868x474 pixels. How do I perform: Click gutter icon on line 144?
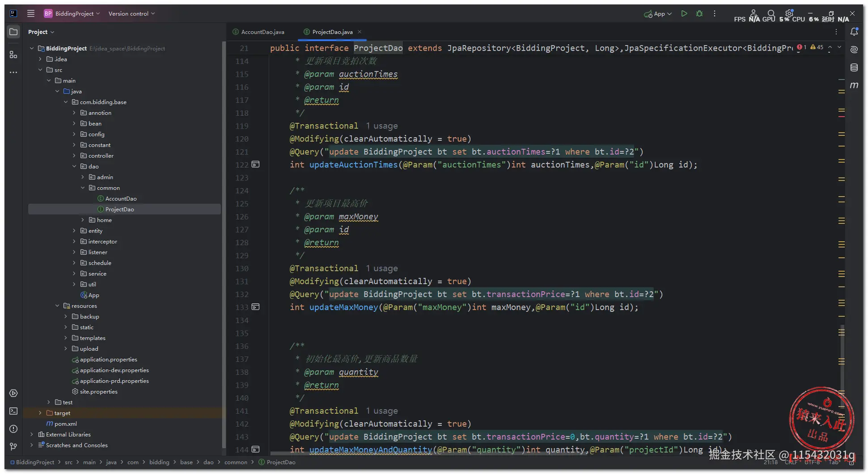coord(255,449)
